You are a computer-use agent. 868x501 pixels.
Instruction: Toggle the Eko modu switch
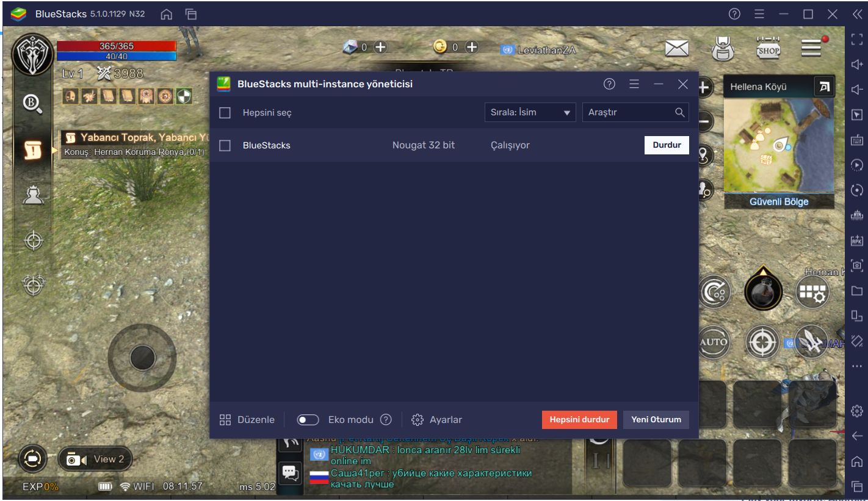pyautogui.click(x=308, y=420)
